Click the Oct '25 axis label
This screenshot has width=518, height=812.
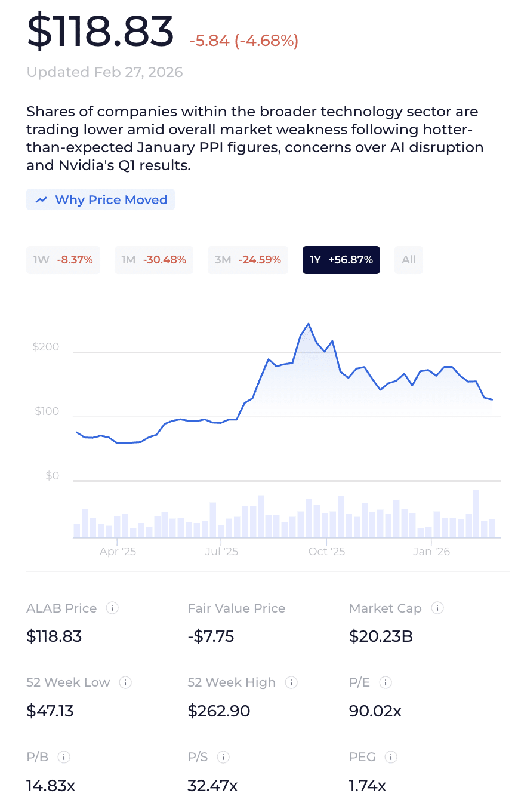click(x=326, y=552)
